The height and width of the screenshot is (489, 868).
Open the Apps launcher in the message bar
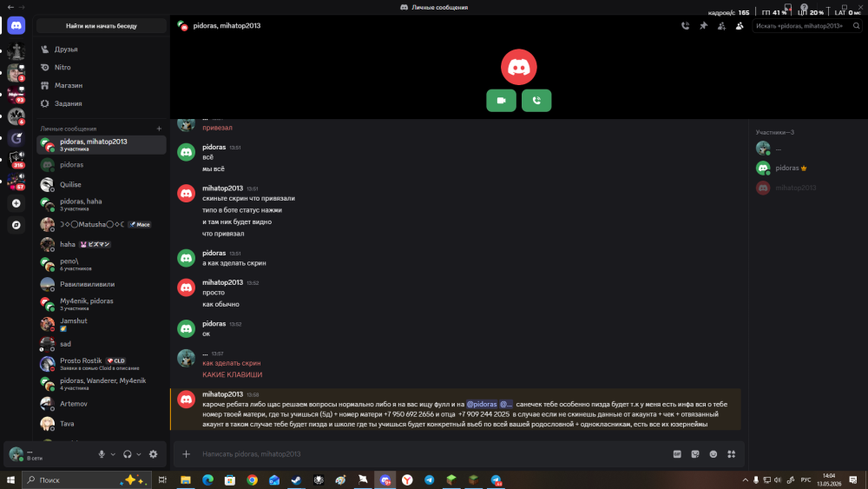coord(731,454)
